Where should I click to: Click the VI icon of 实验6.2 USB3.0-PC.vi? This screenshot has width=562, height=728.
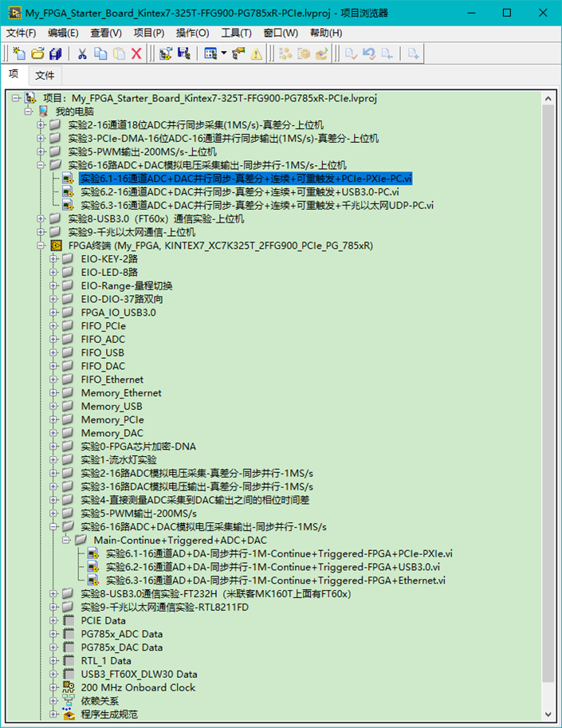(69, 191)
